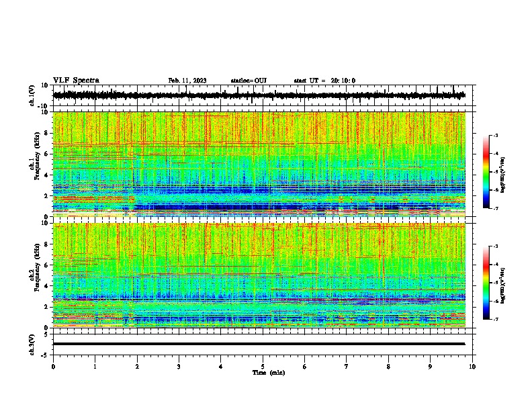Click the "-3" tick on ch.1 color bar

pos(496,136)
